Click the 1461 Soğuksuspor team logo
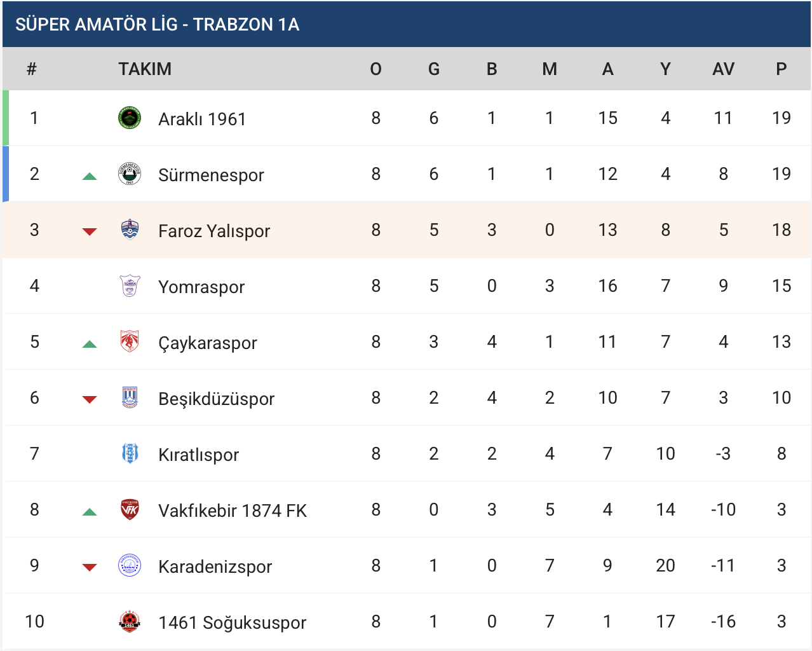 (x=130, y=622)
